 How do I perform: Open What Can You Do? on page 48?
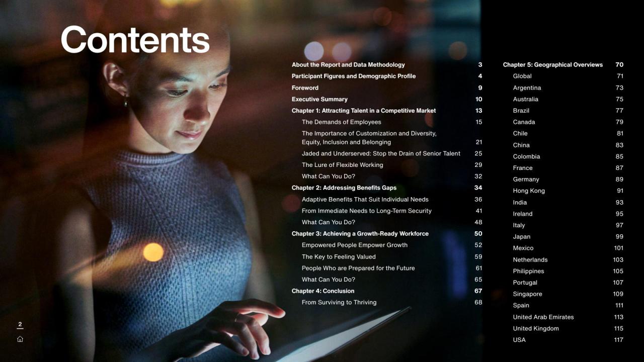point(329,222)
